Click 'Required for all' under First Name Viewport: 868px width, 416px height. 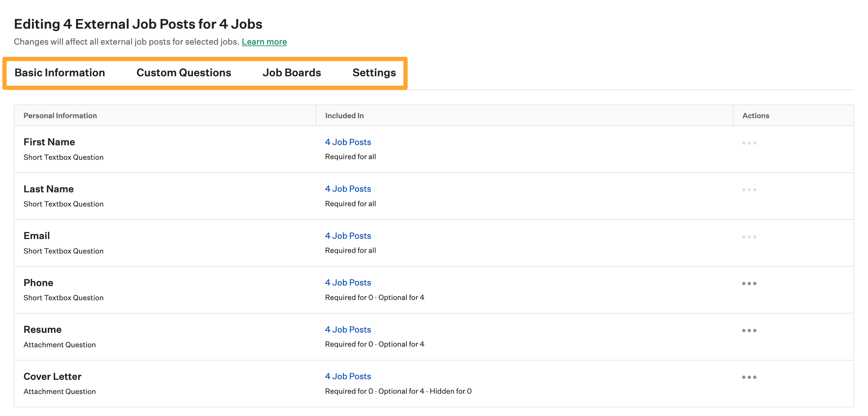point(350,156)
